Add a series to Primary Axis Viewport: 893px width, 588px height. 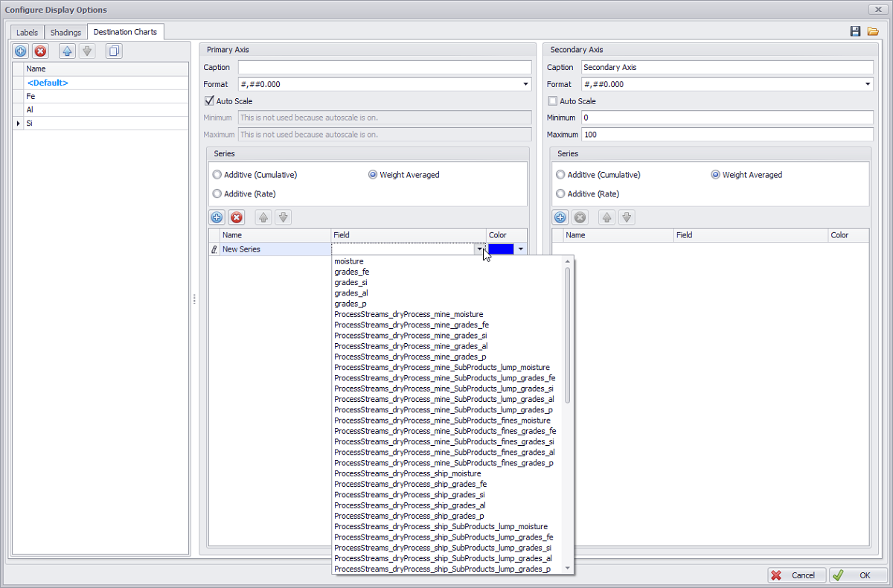point(217,217)
